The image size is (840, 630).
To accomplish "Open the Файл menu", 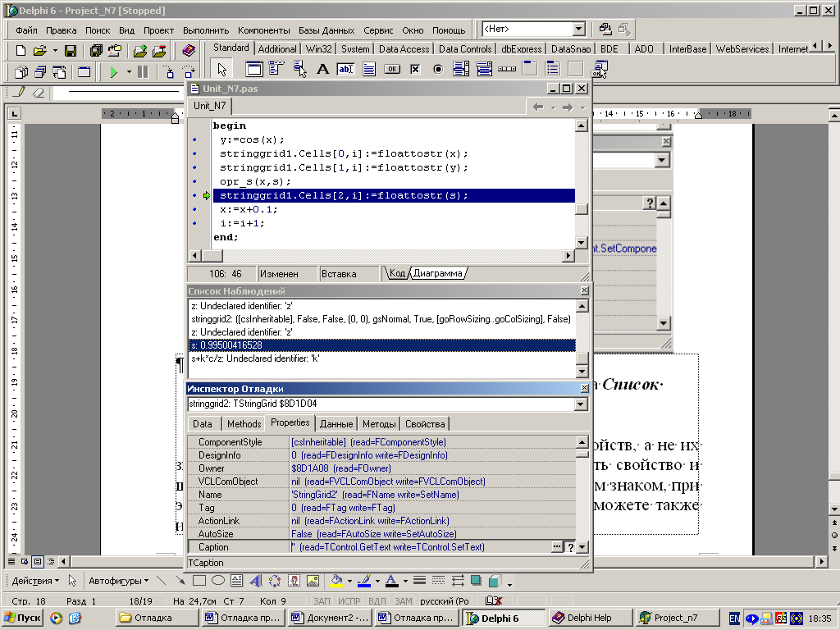I will click(27, 30).
